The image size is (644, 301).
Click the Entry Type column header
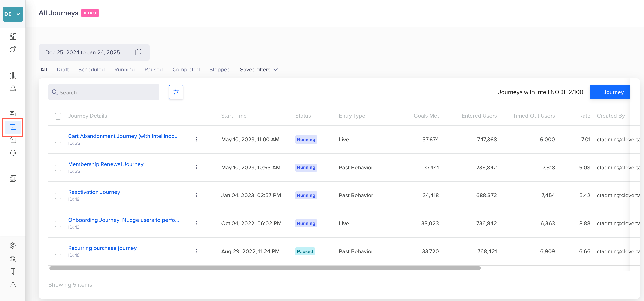click(x=352, y=116)
